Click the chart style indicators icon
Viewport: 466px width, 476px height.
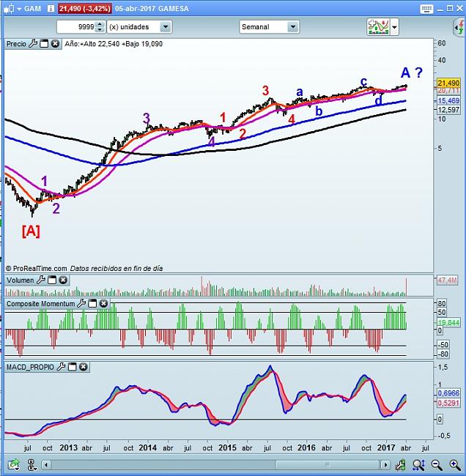click(379, 27)
